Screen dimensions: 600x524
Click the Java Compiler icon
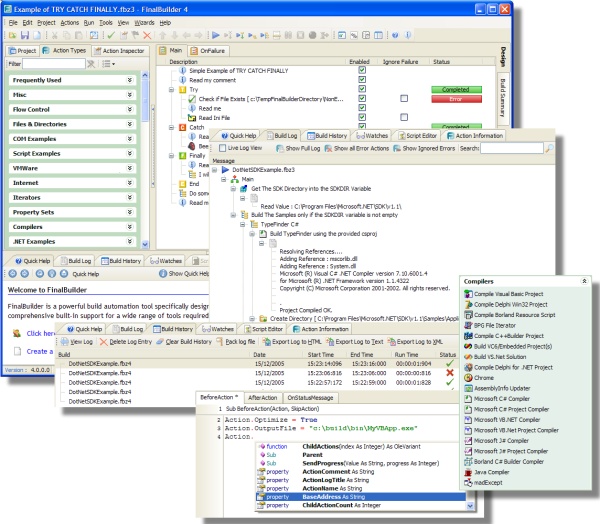[x=468, y=472]
